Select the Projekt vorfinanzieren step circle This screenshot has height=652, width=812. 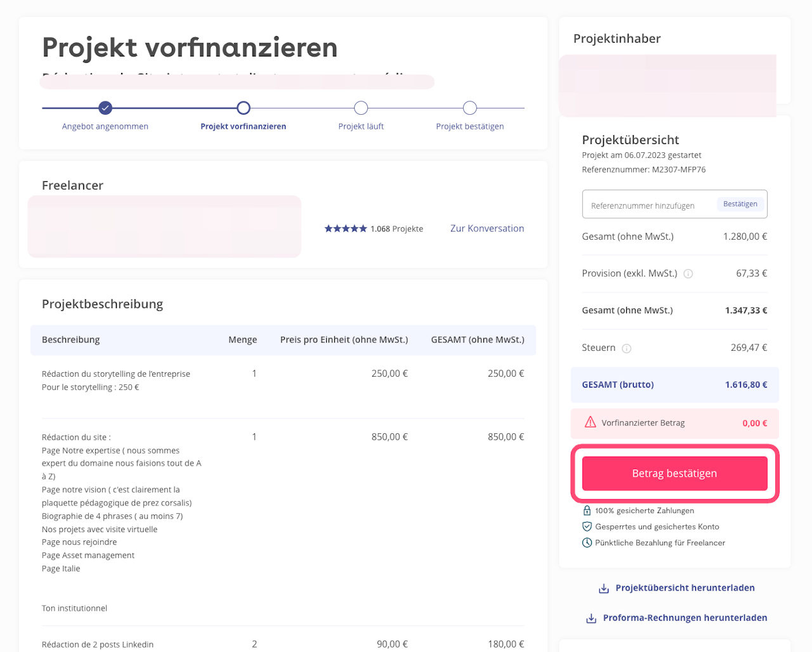pyautogui.click(x=244, y=108)
